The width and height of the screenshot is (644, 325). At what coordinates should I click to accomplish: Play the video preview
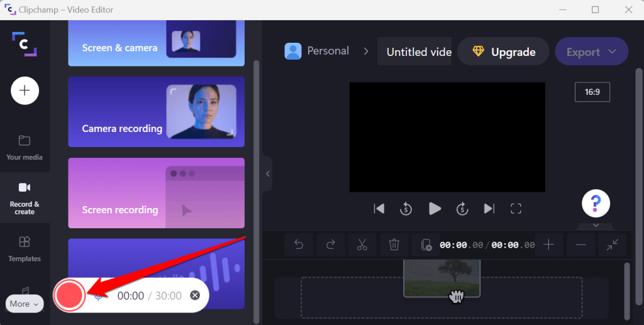[435, 209]
